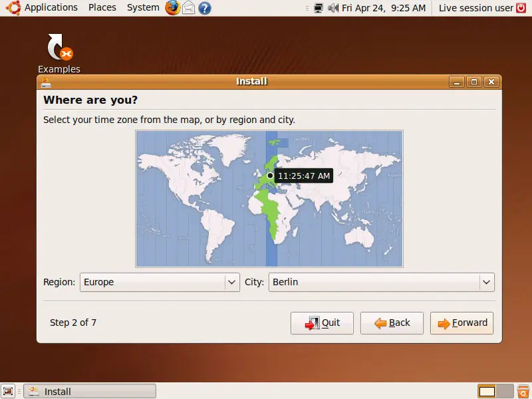Click the selected city marker on the map

270,176
